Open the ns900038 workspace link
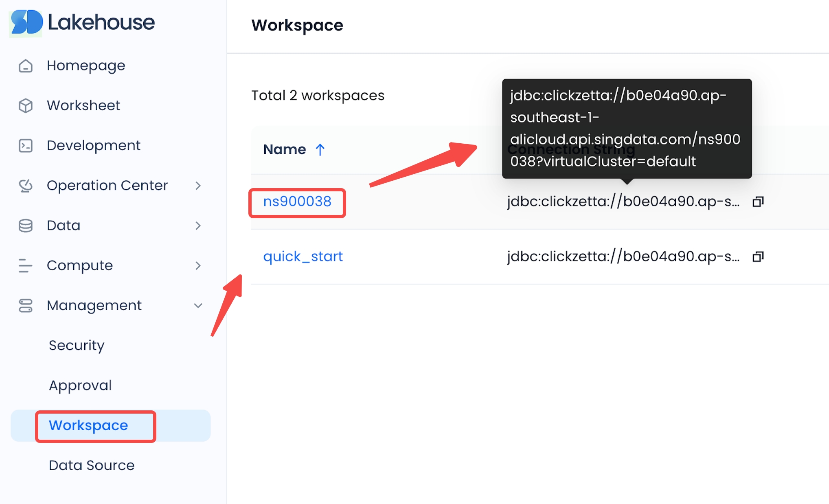The image size is (829, 504). pos(297,202)
